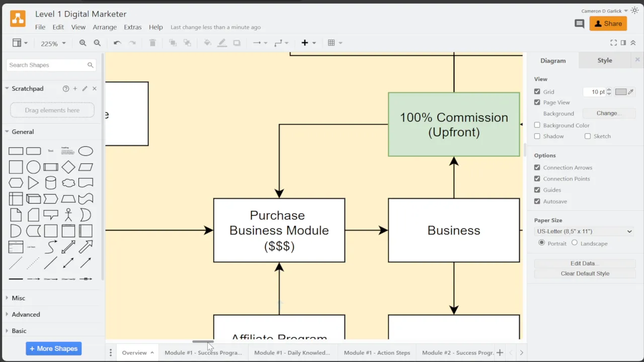644x362 pixels.
Task: Toggle the Guides checkbox
Action: pos(537,190)
